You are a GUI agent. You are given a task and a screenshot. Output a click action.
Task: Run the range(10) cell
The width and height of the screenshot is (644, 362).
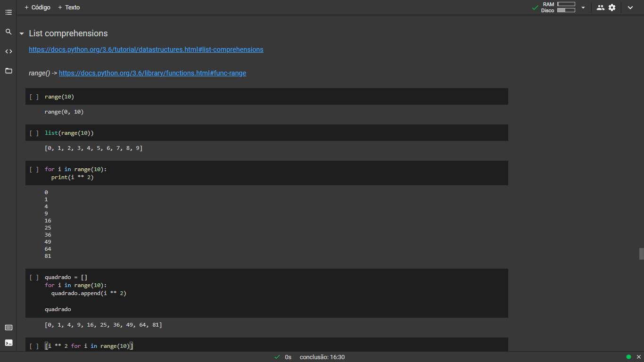34,97
